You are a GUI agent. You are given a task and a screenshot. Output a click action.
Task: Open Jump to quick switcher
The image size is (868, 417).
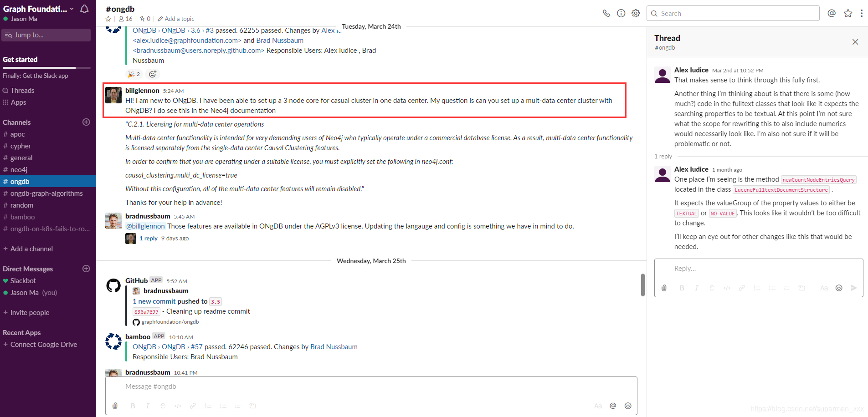pos(46,35)
